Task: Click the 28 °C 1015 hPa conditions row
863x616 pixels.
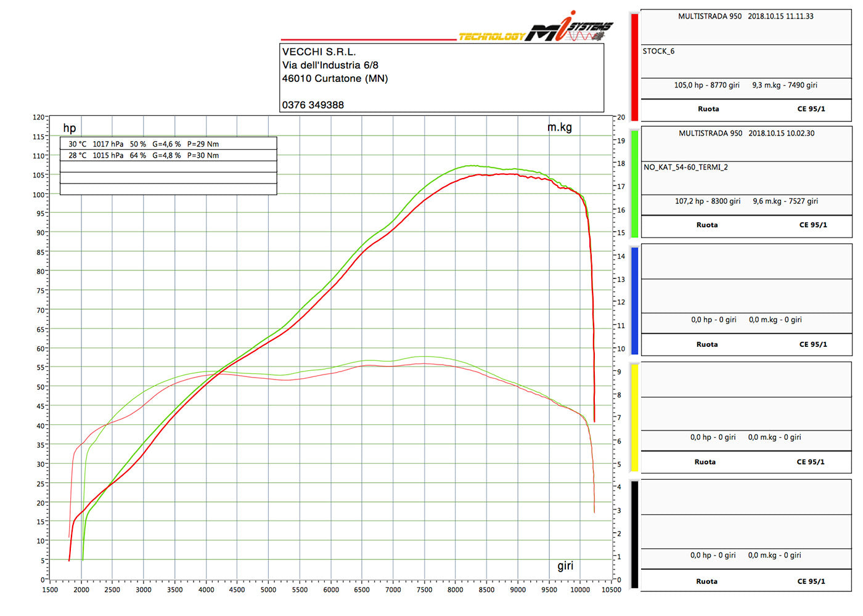Action: [144, 155]
